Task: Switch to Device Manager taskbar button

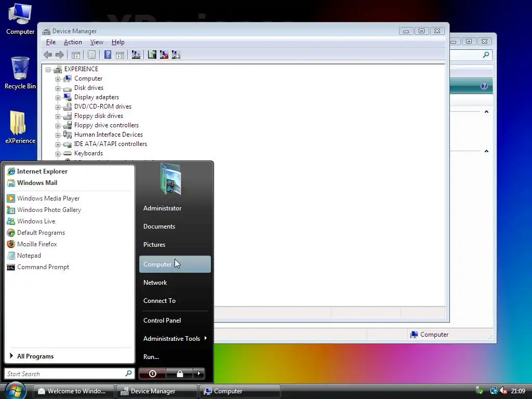Action: pyautogui.click(x=157, y=391)
